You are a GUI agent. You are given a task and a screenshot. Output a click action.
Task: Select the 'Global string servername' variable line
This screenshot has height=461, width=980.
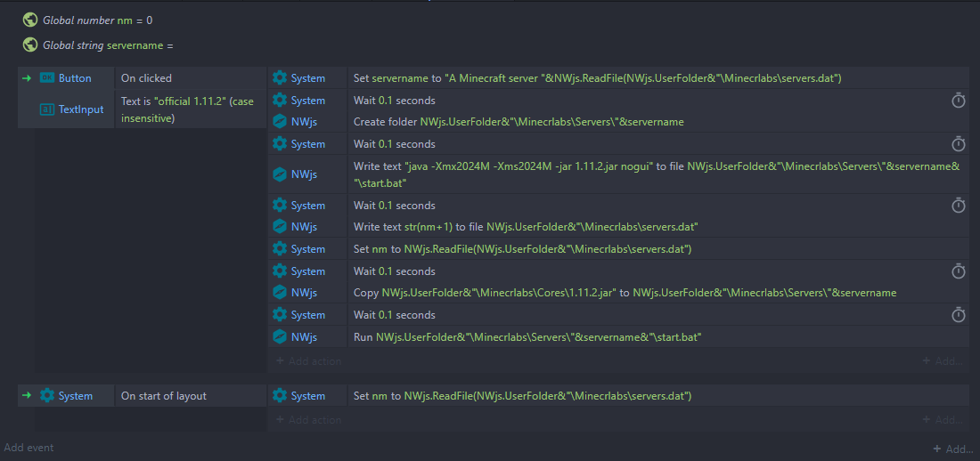click(108, 45)
